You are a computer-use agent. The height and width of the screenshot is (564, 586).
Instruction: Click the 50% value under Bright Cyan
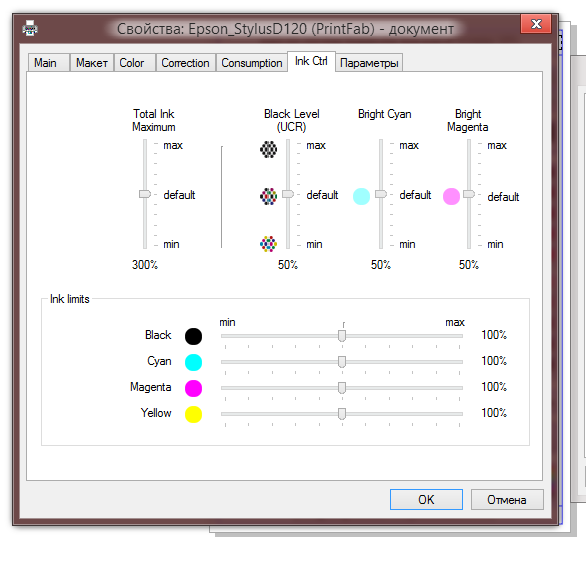click(x=381, y=265)
